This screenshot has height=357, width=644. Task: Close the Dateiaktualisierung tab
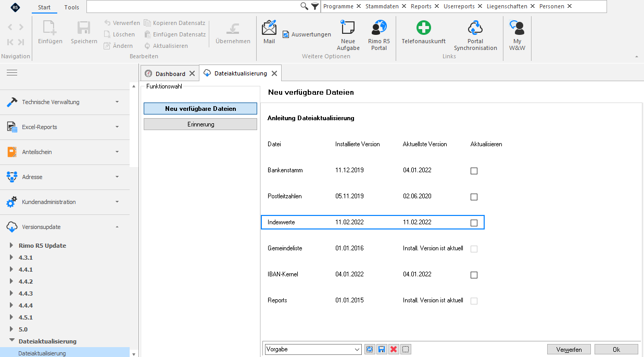click(x=274, y=73)
